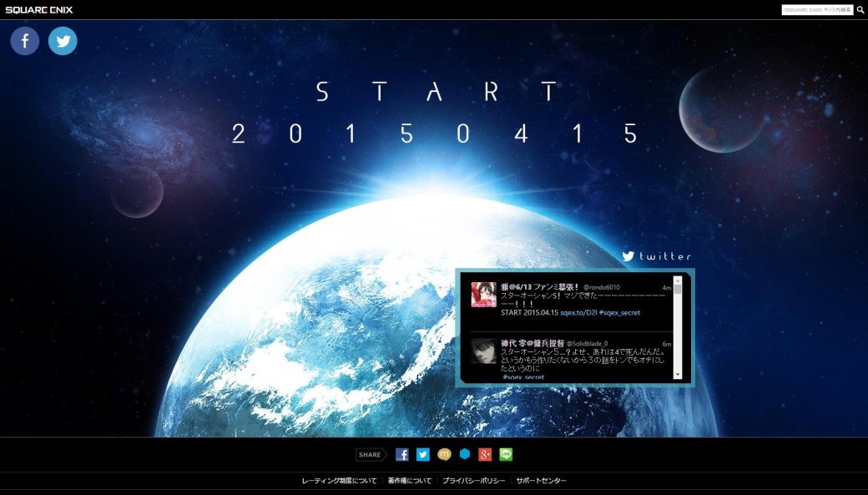Click the SHARE label tag

click(371, 455)
